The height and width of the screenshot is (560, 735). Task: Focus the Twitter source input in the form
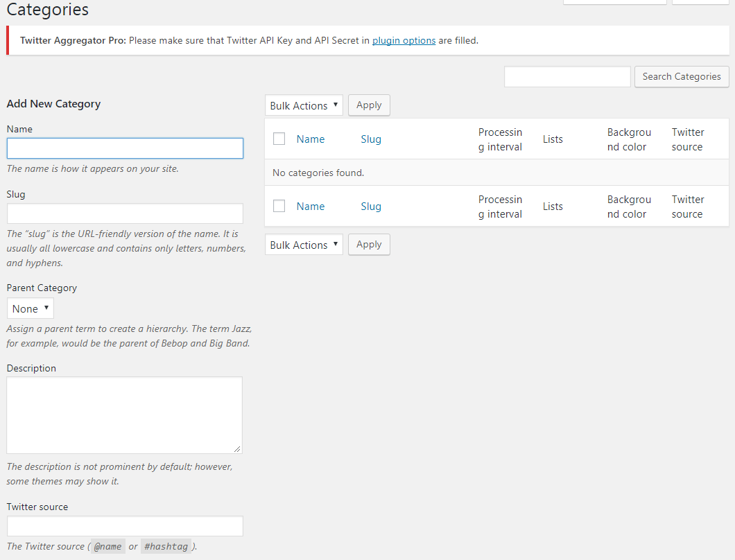[125, 526]
